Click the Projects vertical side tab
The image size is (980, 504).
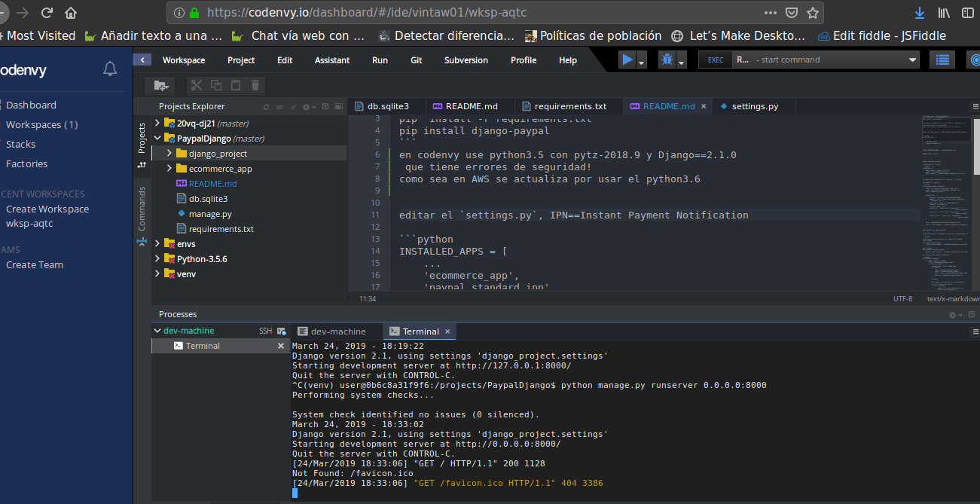pyautogui.click(x=142, y=139)
